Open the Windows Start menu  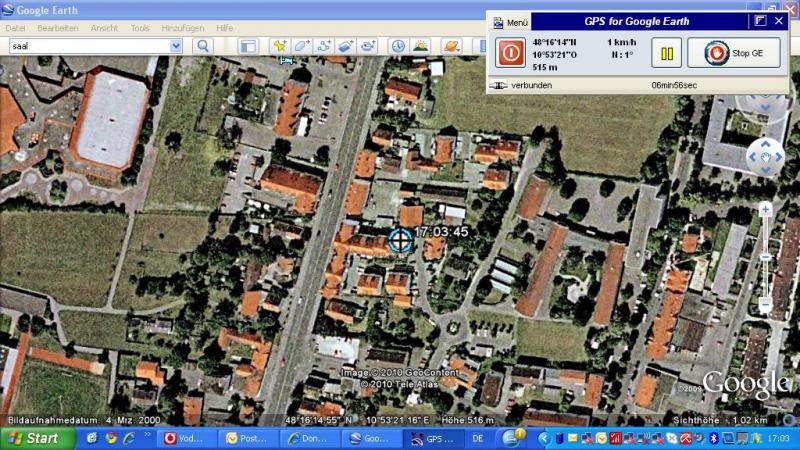(35, 438)
